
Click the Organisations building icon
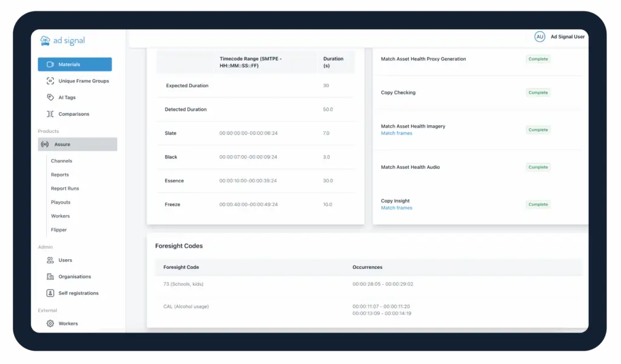tap(50, 277)
